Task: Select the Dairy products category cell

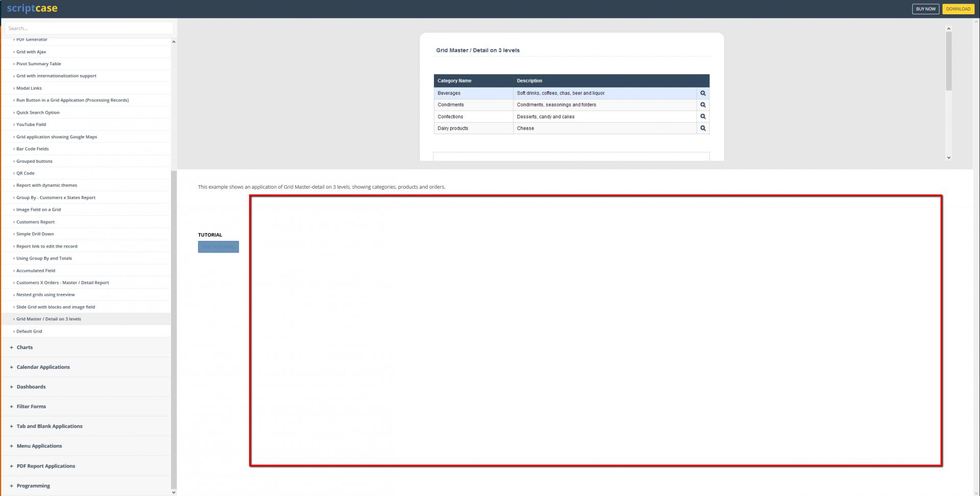Action: (474, 128)
